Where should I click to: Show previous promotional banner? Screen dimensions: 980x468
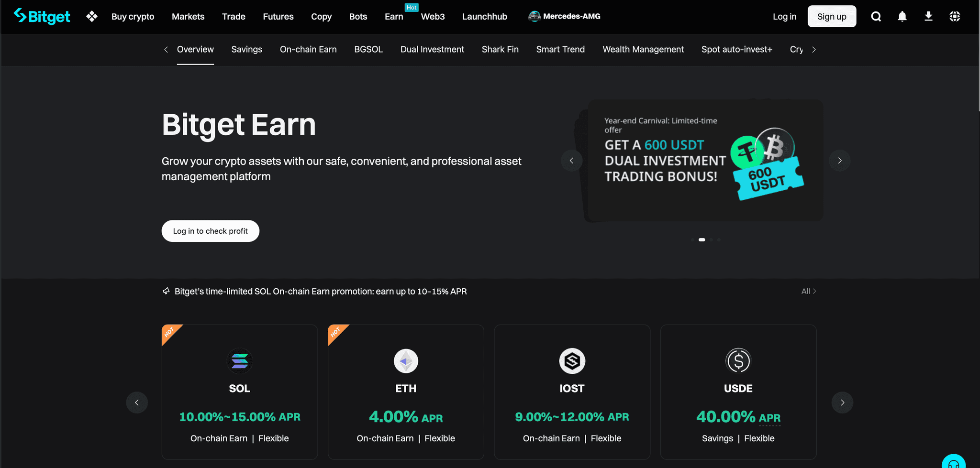(x=571, y=161)
